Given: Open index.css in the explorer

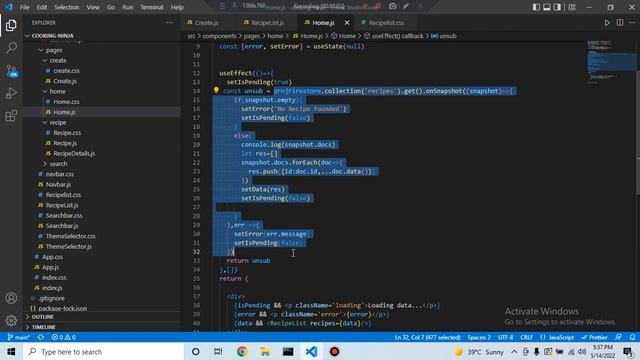Looking at the screenshot, I should point(54,278).
